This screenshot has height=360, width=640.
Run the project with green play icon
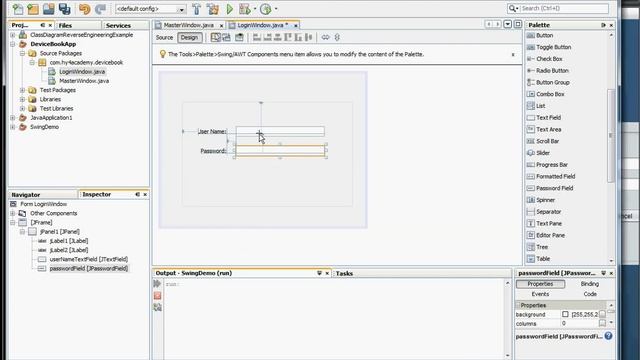pyautogui.click(x=229, y=9)
